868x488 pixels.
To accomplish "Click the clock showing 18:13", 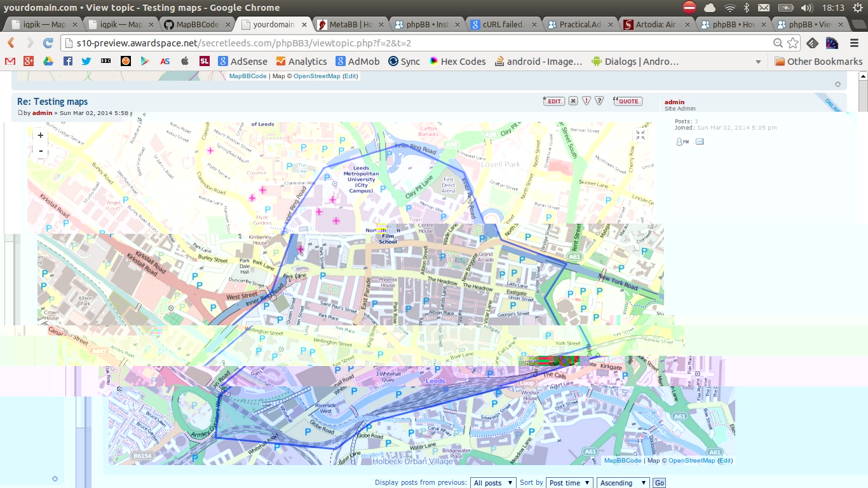I will (x=833, y=8).
